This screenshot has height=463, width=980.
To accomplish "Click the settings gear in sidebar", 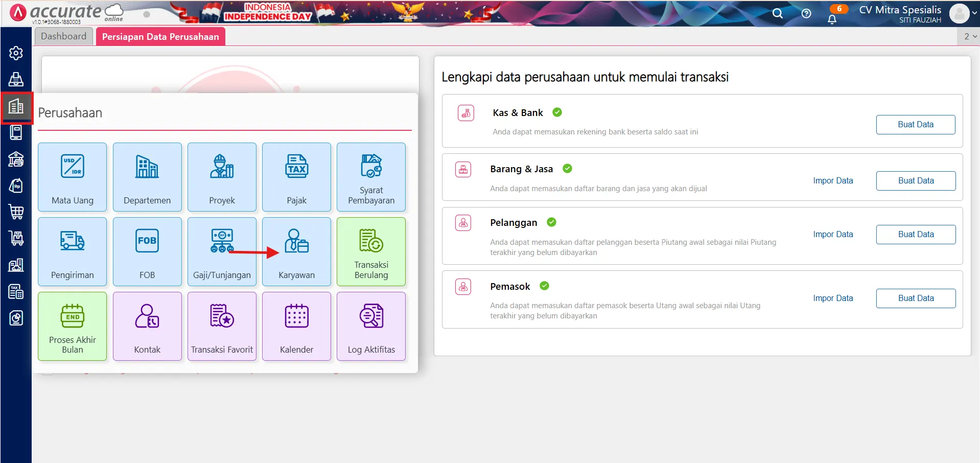I will [16, 53].
